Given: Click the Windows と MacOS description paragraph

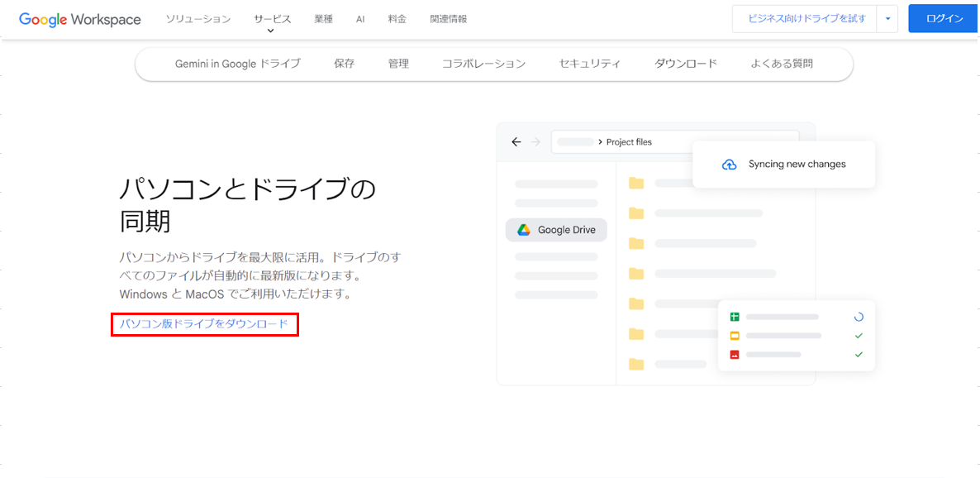Looking at the screenshot, I should [x=260, y=275].
